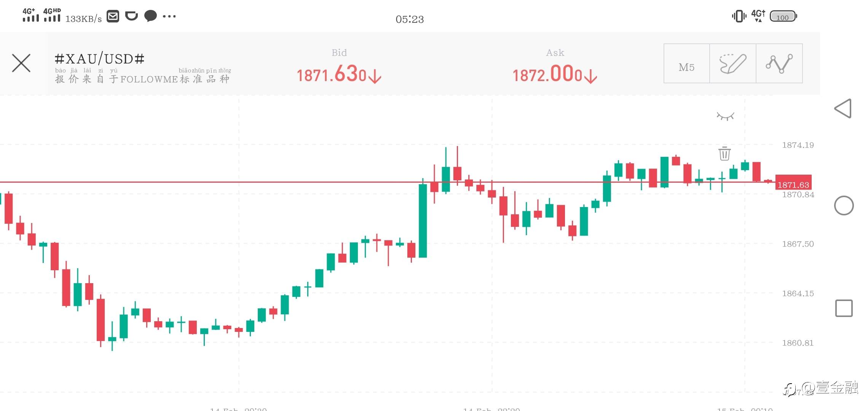This screenshot has width=868, height=411.
Task: Select the red 1871.63 price label
Action: pyautogui.click(x=793, y=185)
